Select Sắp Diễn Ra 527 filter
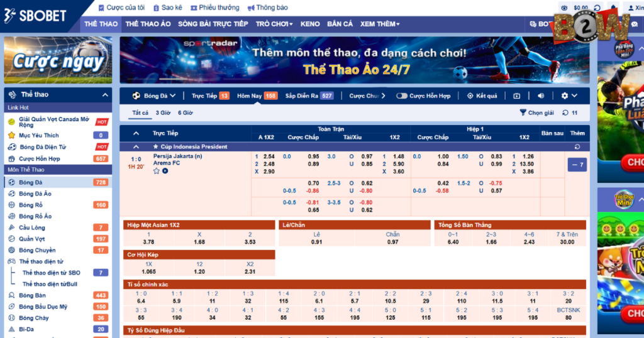This screenshot has height=338, width=644. [309, 96]
